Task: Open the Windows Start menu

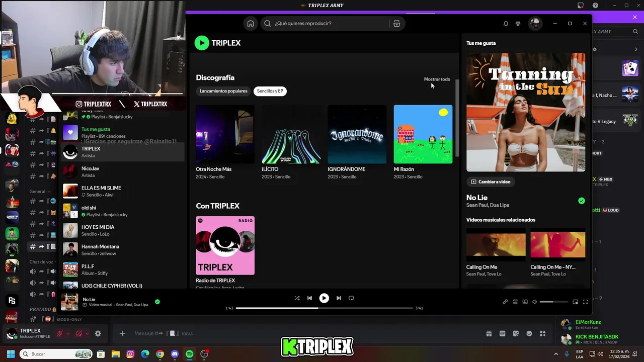Action: [x=11, y=354]
